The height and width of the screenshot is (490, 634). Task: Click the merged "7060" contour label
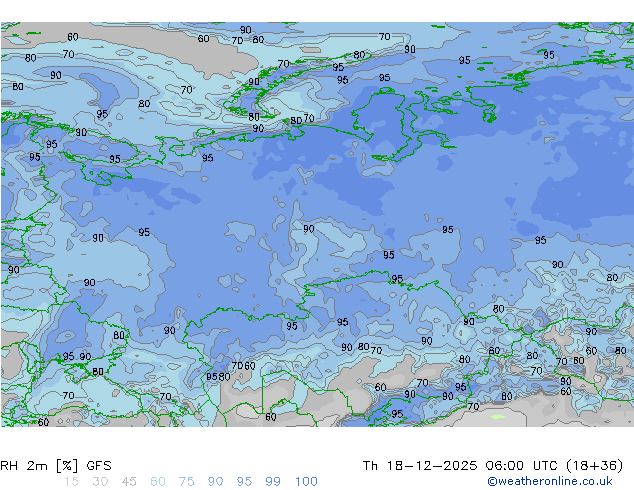(x=243, y=366)
